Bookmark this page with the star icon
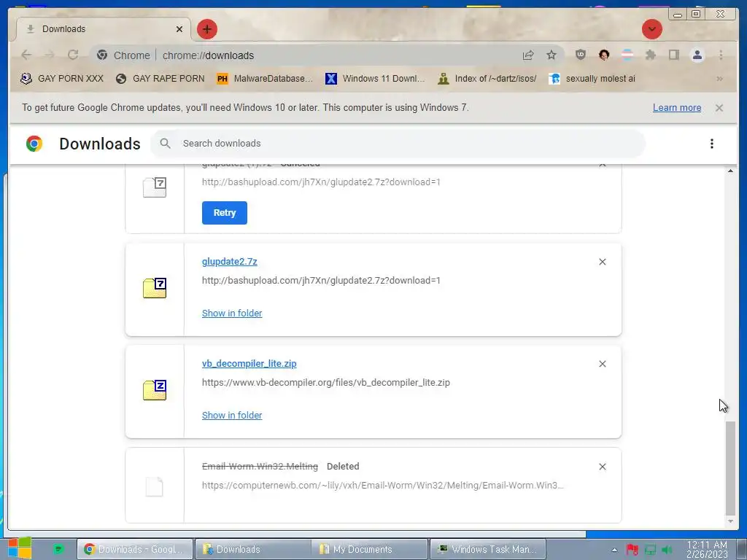The width and height of the screenshot is (747, 560). click(551, 55)
